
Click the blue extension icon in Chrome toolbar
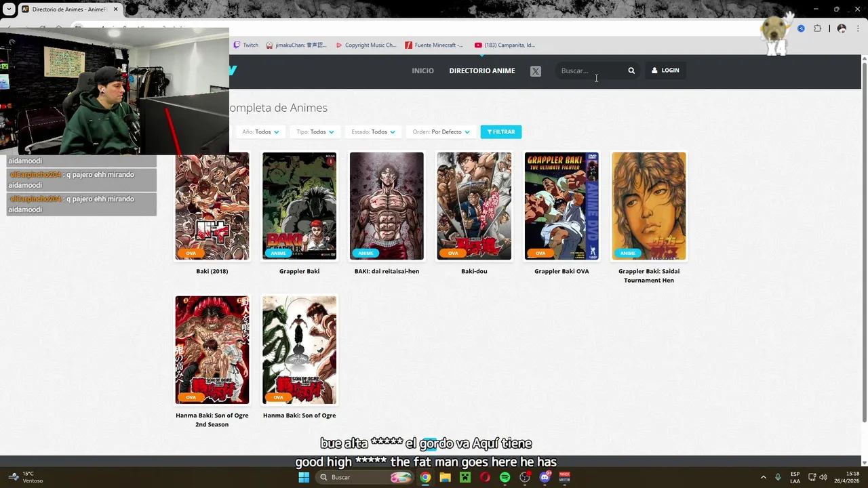(x=801, y=28)
